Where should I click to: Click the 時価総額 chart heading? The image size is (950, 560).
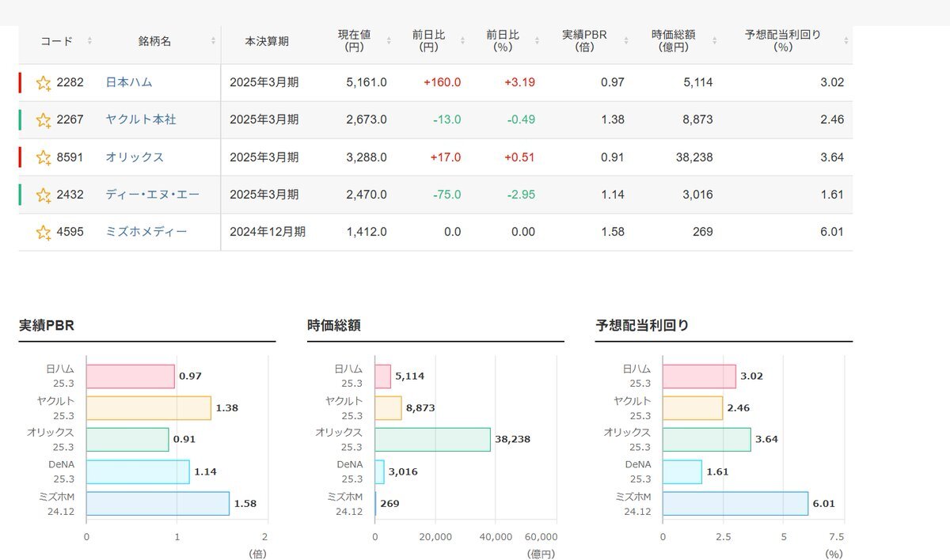coord(333,325)
